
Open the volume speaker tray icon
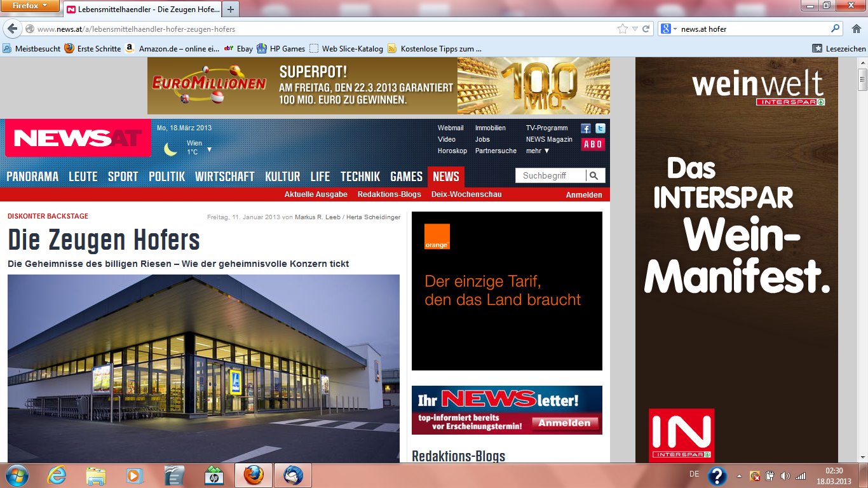(785, 475)
